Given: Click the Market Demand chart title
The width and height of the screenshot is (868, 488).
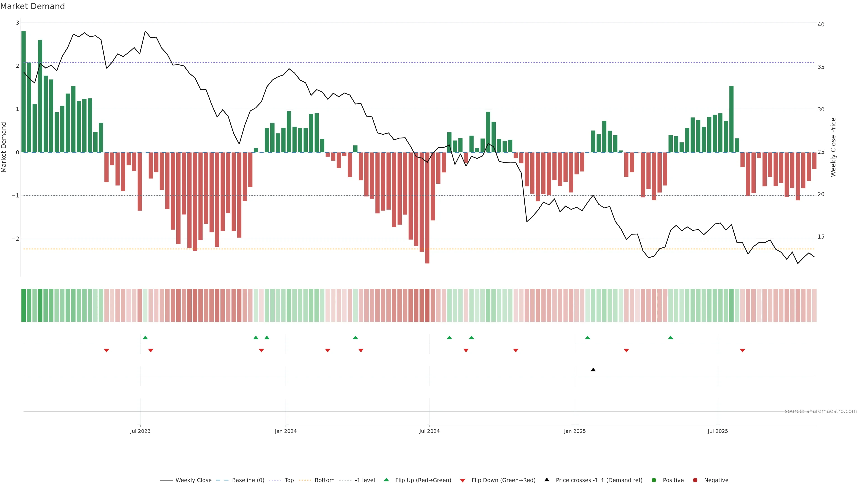Looking at the screenshot, I should 32,6.
